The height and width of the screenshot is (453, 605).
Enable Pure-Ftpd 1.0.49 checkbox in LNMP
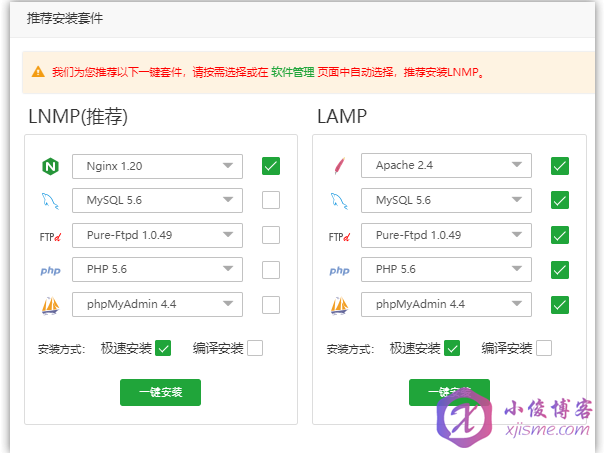tap(271, 235)
